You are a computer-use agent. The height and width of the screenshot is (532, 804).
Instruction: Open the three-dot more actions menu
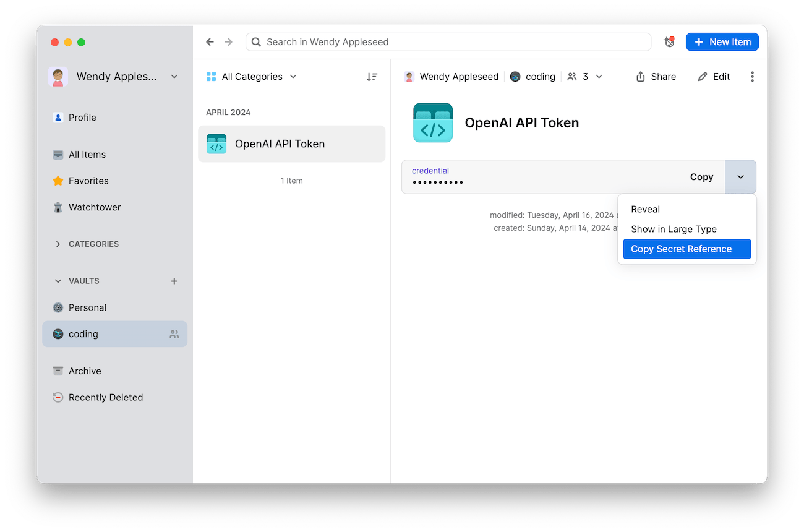(752, 76)
